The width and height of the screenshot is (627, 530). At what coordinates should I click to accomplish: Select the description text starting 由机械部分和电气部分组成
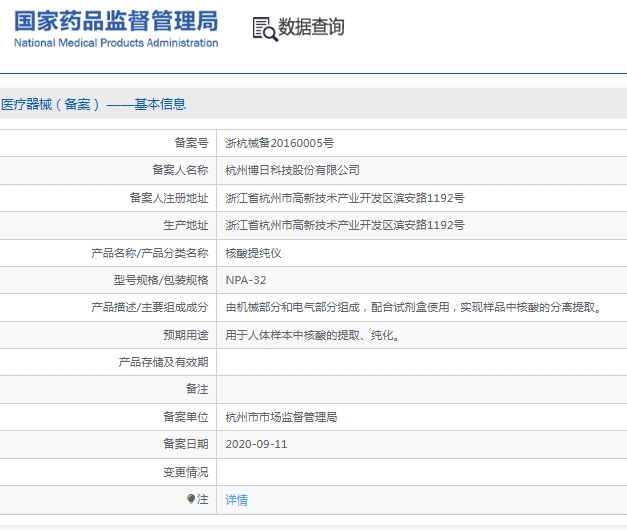tap(413, 307)
